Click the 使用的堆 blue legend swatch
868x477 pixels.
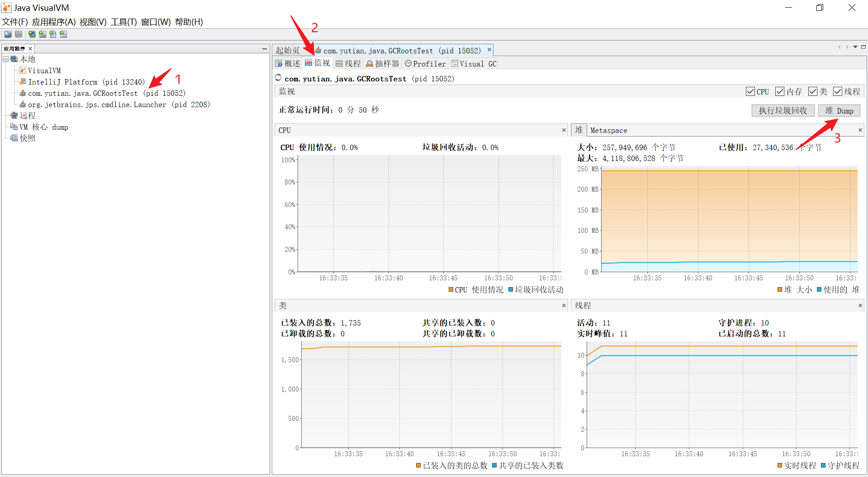tap(819, 290)
